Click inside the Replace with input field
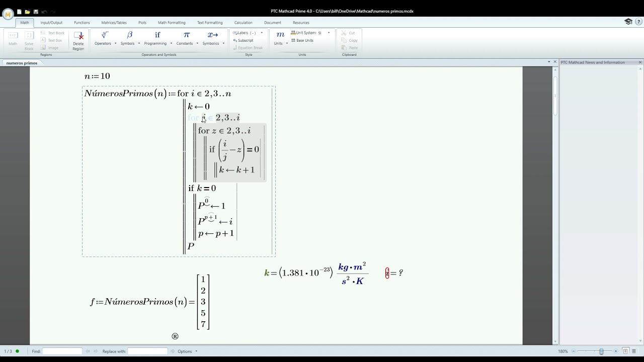The image size is (644, 362). click(x=147, y=351)
